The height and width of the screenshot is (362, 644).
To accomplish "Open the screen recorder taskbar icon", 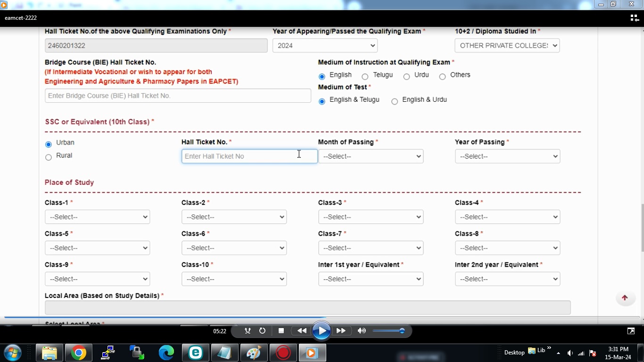I will [x=283, y=353].
